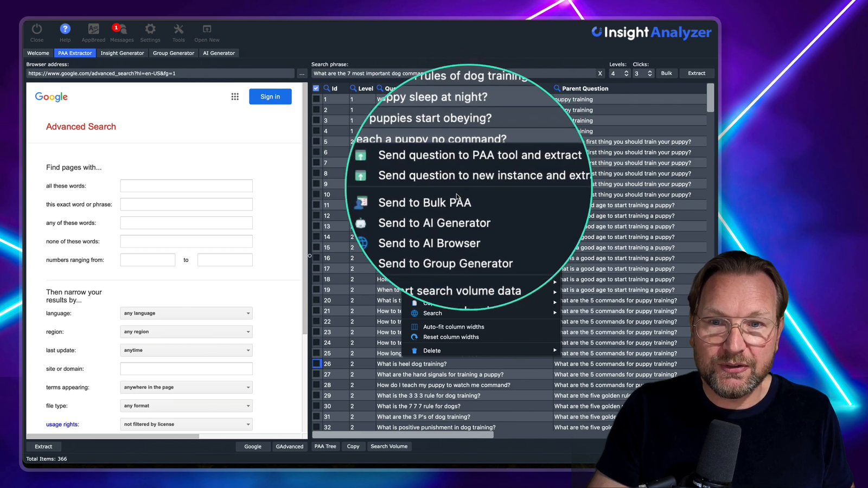Click the results table vertical scrollbar
Screen dimensions: 868x488
coord(711,98)
